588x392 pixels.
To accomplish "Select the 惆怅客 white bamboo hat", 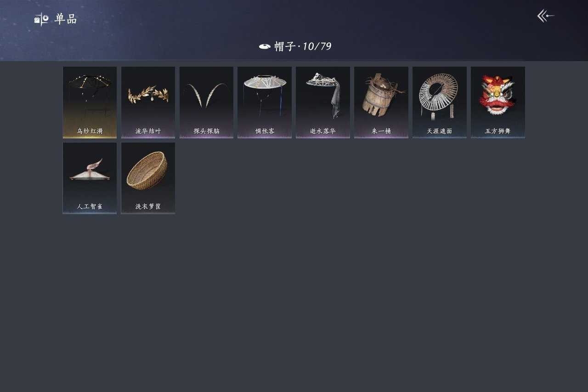I will (265, 102).
